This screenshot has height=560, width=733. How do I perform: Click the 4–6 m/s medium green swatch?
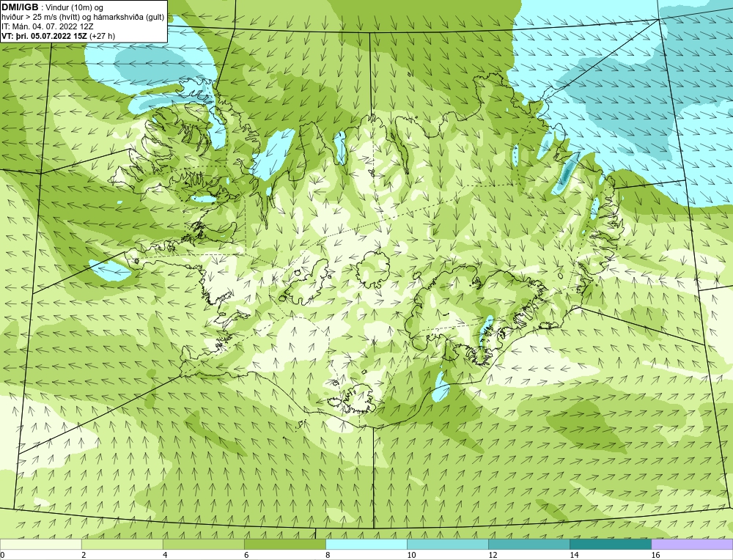203,544
